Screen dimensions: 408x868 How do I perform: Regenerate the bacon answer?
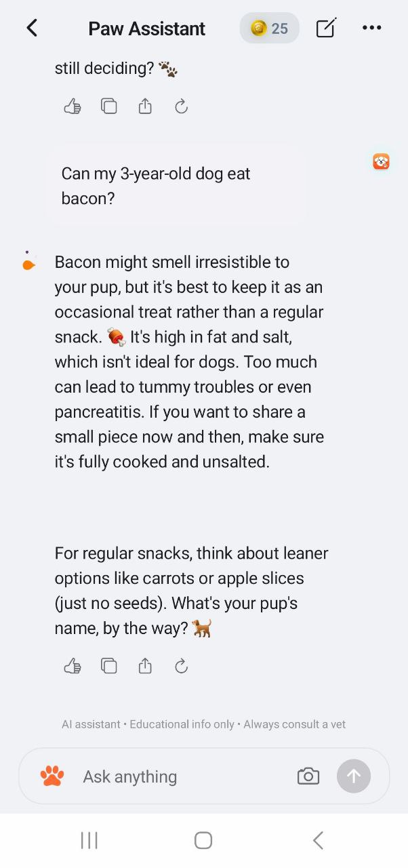[x=181, y=667]
